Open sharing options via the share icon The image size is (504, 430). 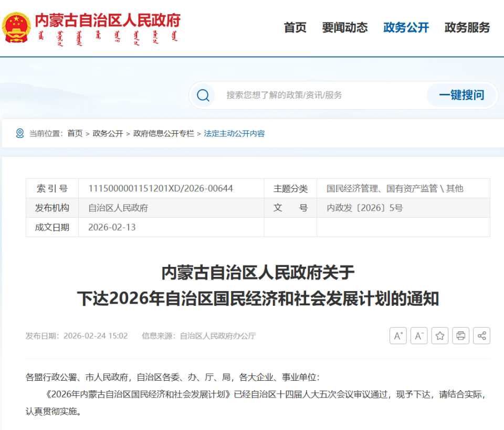482,336
